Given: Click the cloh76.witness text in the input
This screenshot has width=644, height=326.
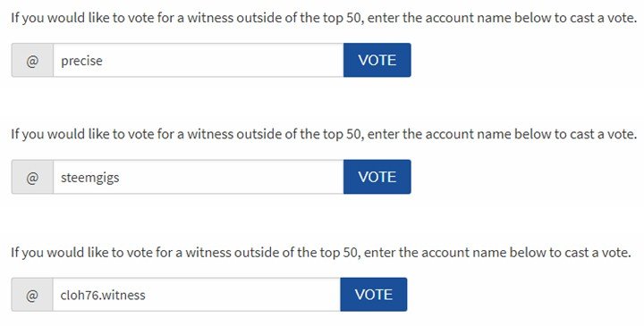Looking at the screenshot, I should 103,295.
